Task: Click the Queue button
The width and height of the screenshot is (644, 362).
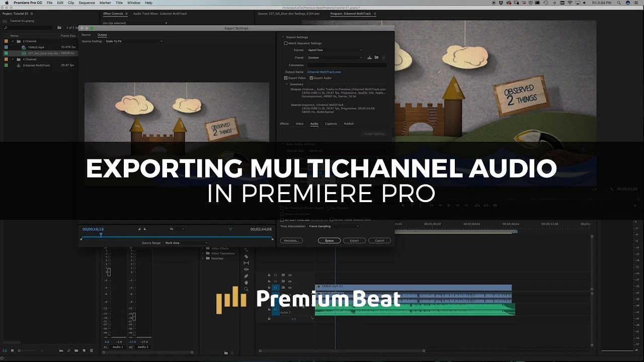Action: (329, 241)
